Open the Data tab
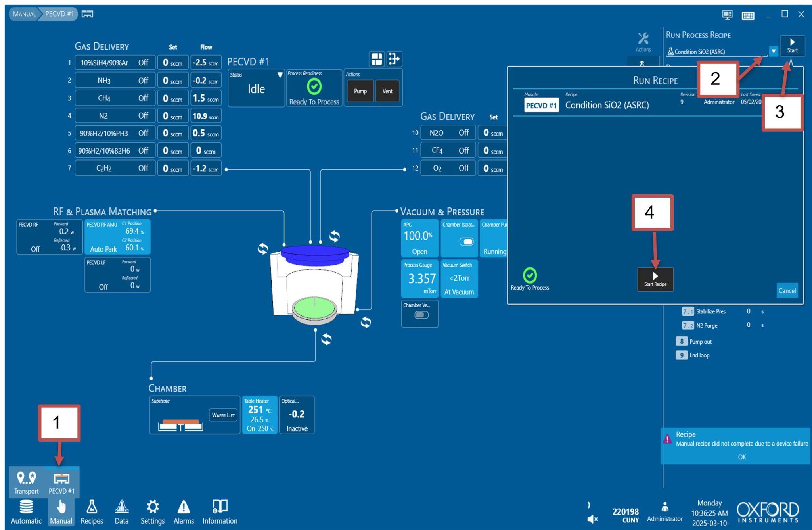Image resolution: width=812 pixels, height=530 pixels. 122,512
